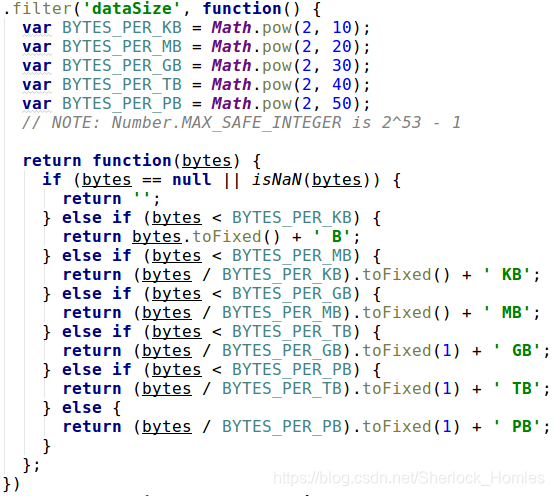Click the ' PB' string literal

click(x=517, y=427)
